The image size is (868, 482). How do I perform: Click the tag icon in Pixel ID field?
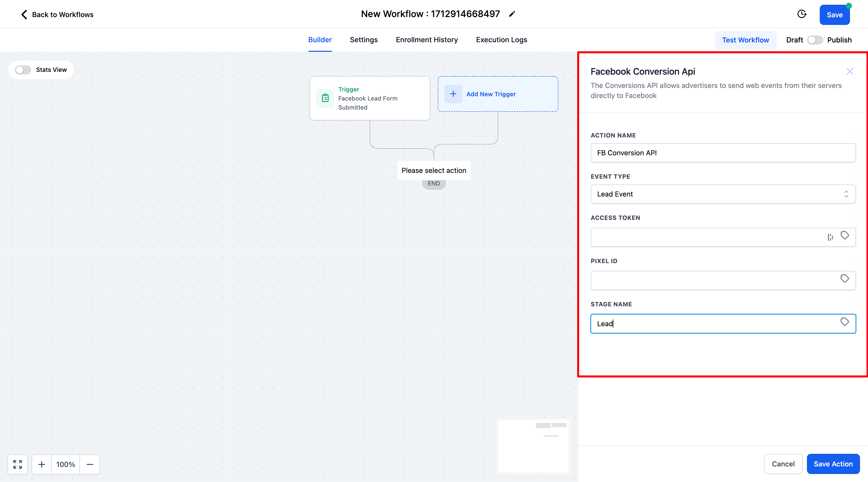(x=844, y=278)
